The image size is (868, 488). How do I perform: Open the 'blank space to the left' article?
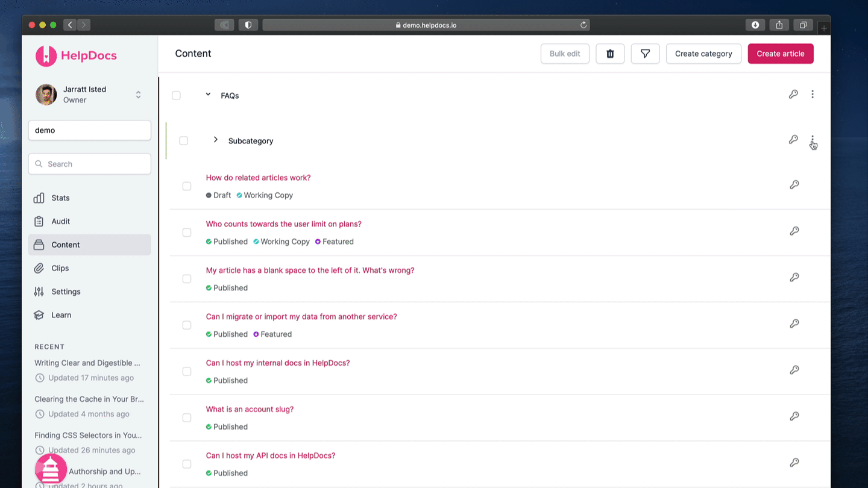tap(310, 271)
